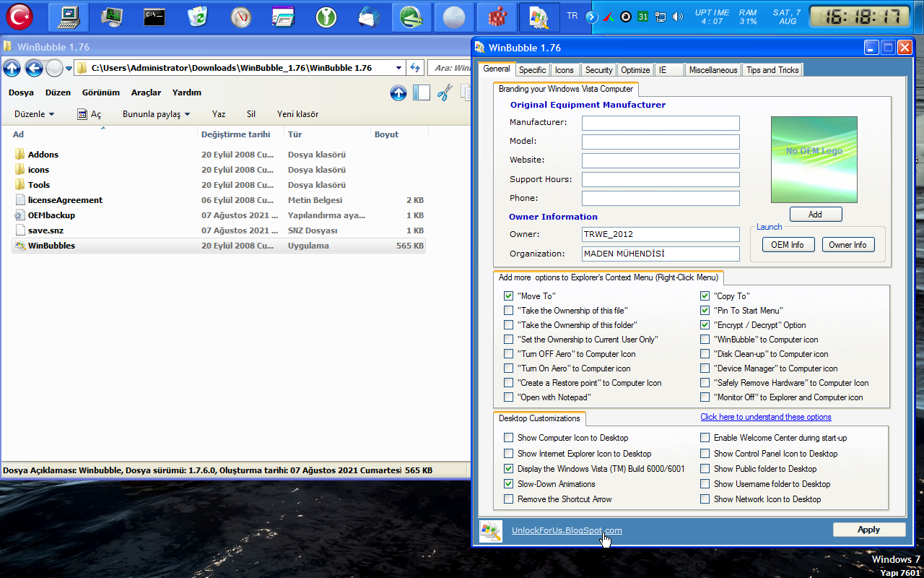Viewport: 924px width, 578px height.
Task: Check Show Computer Icon to Desktop
Action: [509, 438]
